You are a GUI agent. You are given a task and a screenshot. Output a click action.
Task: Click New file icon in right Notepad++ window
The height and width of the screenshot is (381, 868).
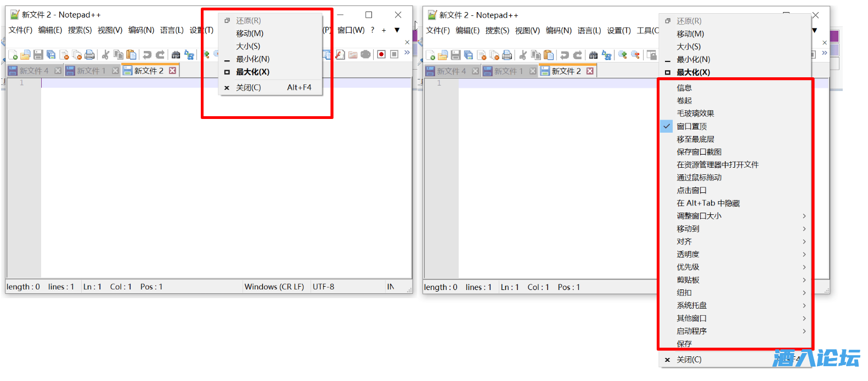[x=430, y=55]
